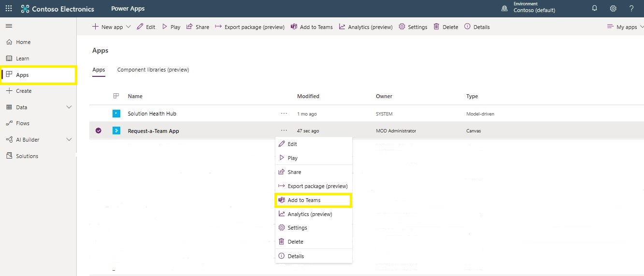Choose Share in the context menu
Screen dimensions: 644x276
(x=314, y=172)
